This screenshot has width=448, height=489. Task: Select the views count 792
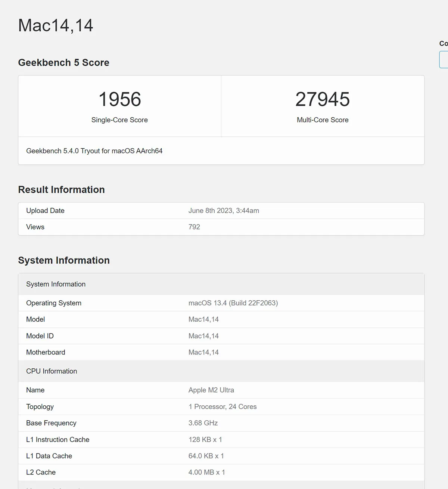[x=194, y=227]
